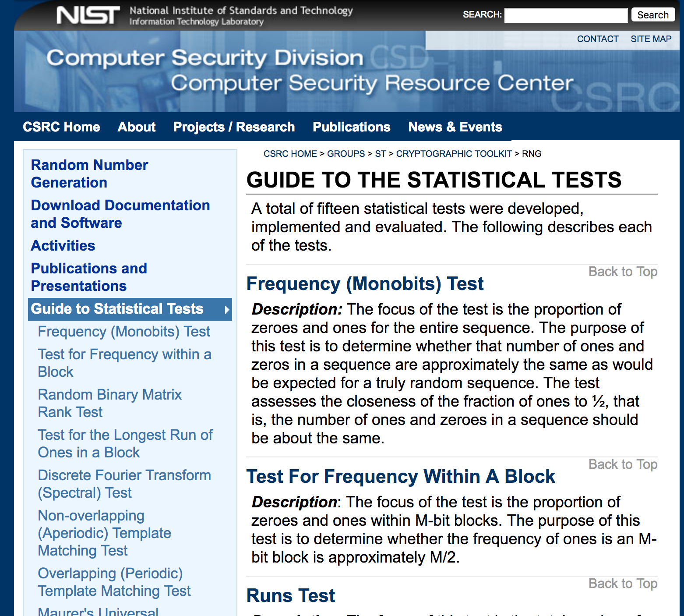Screen dimensions: 684x616
Task: Open Random Binary Matrix Rank Test link
Action: coord(109,403)
